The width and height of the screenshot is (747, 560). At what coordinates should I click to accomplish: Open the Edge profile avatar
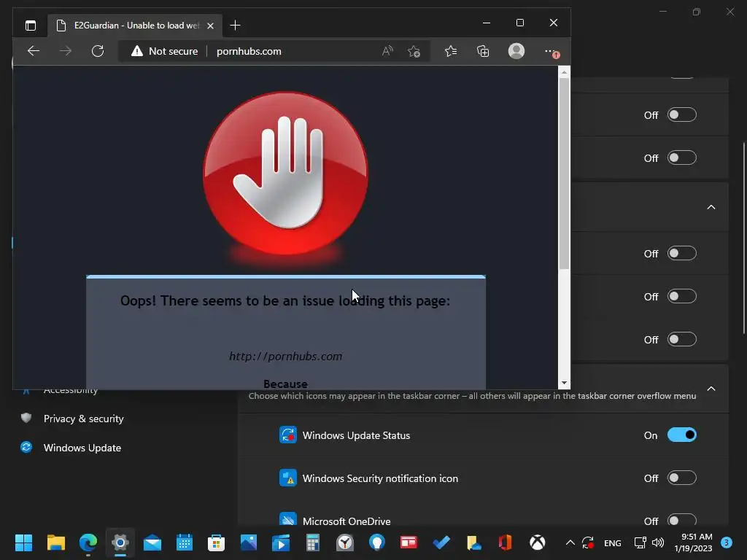516,51
